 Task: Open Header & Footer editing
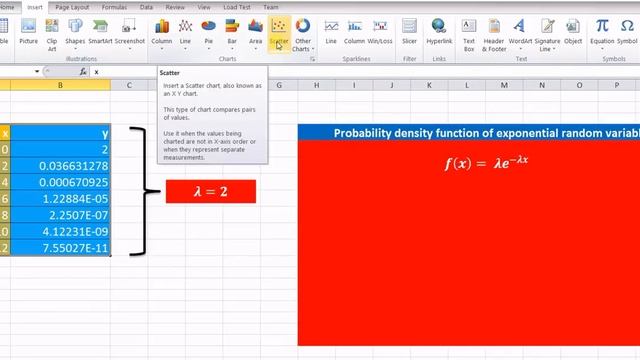[494, 35]
